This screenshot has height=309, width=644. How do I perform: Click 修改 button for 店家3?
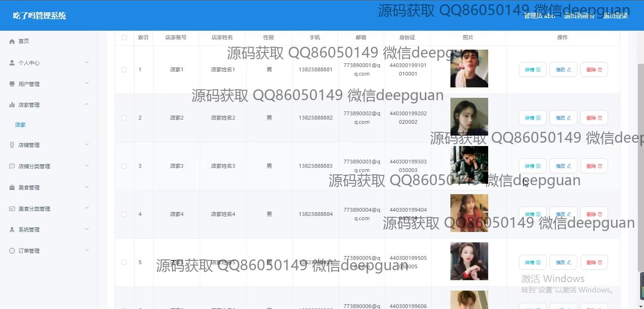click(x=563, y=166)
